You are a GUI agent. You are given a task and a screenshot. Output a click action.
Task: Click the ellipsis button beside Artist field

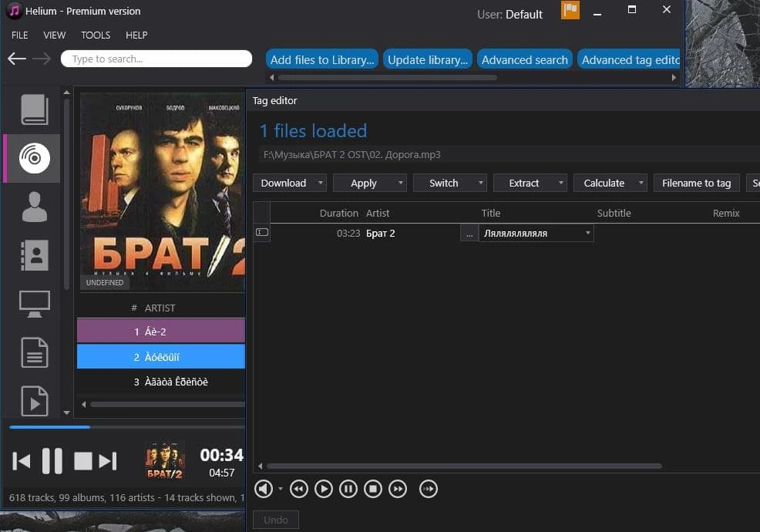pos(469,234)
